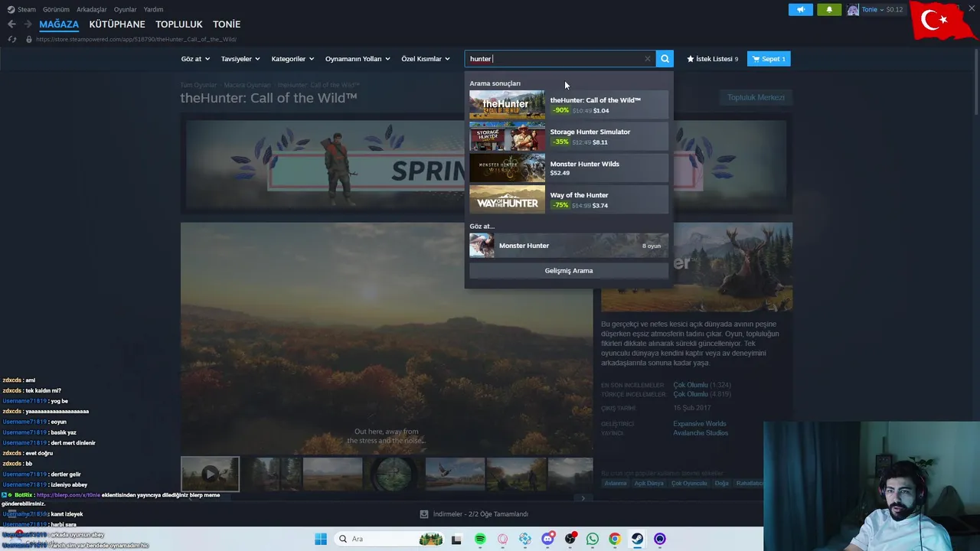Viewport: 980px width, 551px height.
Task: Open the purple circular app in the taskbar
Action: tap(660, 539)
